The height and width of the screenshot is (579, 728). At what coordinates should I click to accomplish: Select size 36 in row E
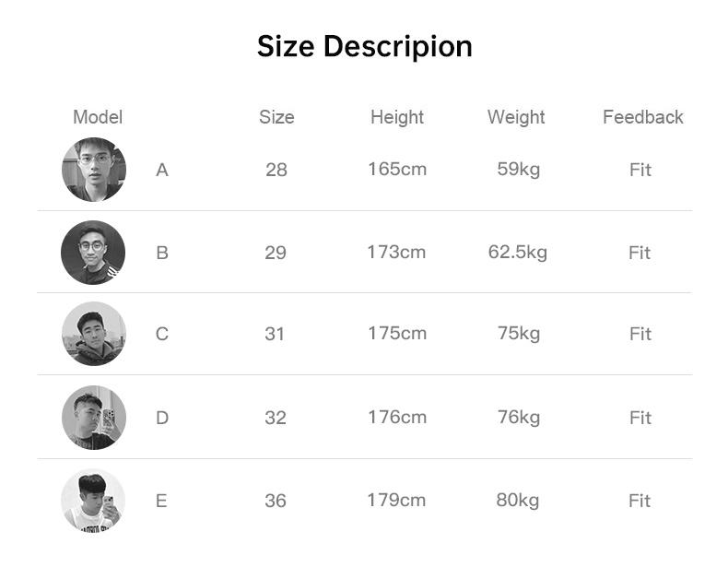click(x=276, y=501)
